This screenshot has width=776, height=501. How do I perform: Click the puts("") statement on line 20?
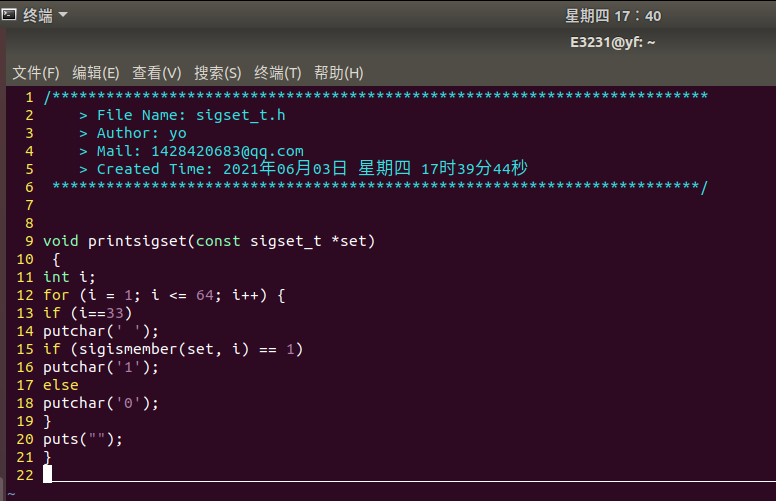coord(83,439)
